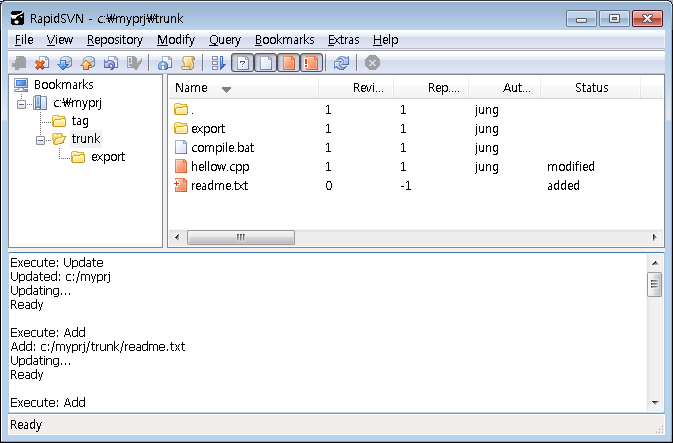673x443 pixels.
Task: Open the Bookmarks menu
Action: point(285,40)
